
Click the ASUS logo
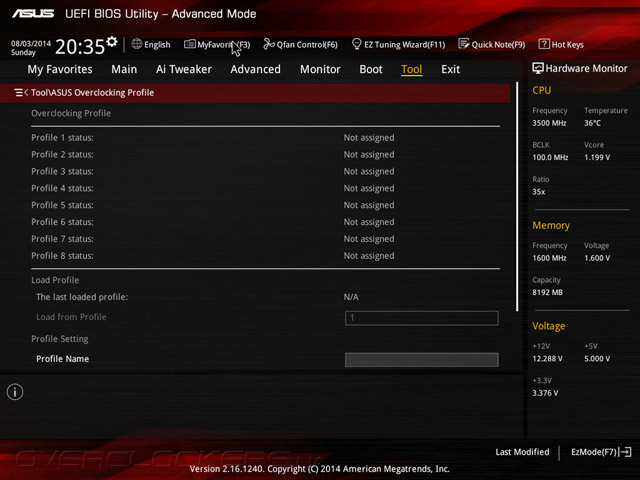click(33, 14)
